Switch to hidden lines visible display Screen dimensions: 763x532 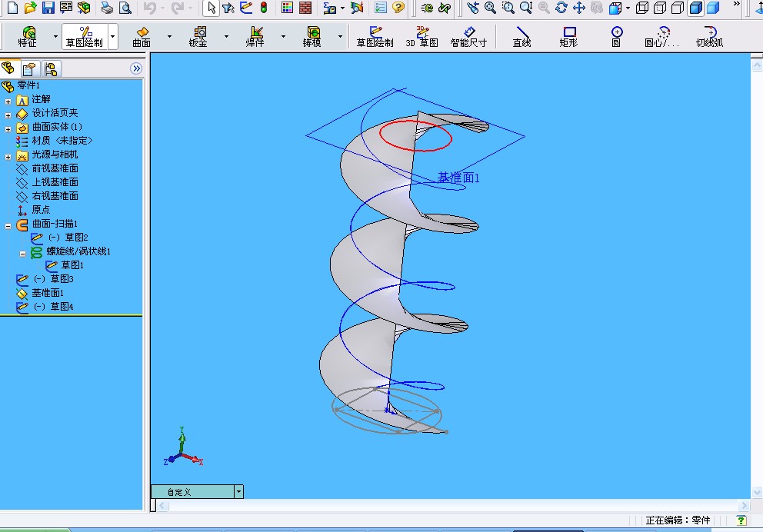(x=660, y=7)
